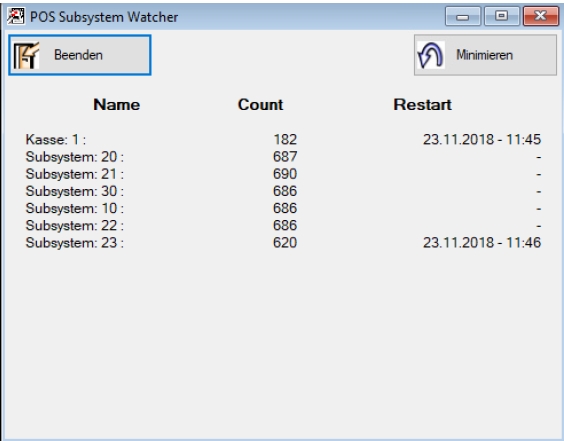Close the POS Subsystem Watcher window

click(541, 16)
